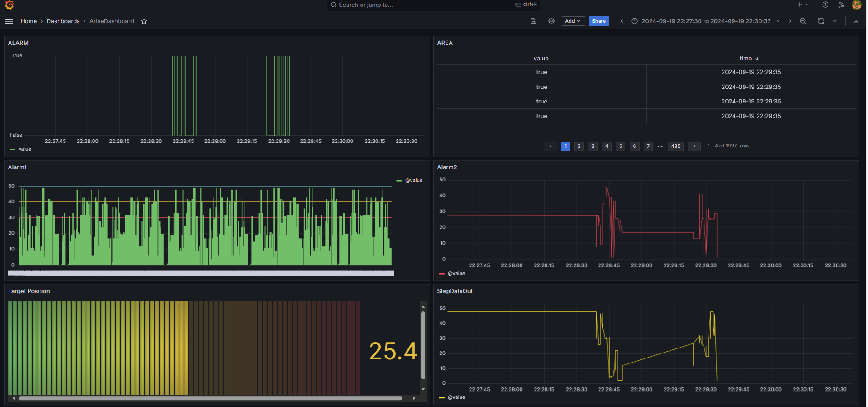Click the help question mark icon
Screen dimensions: 868x407
[825, 5]
